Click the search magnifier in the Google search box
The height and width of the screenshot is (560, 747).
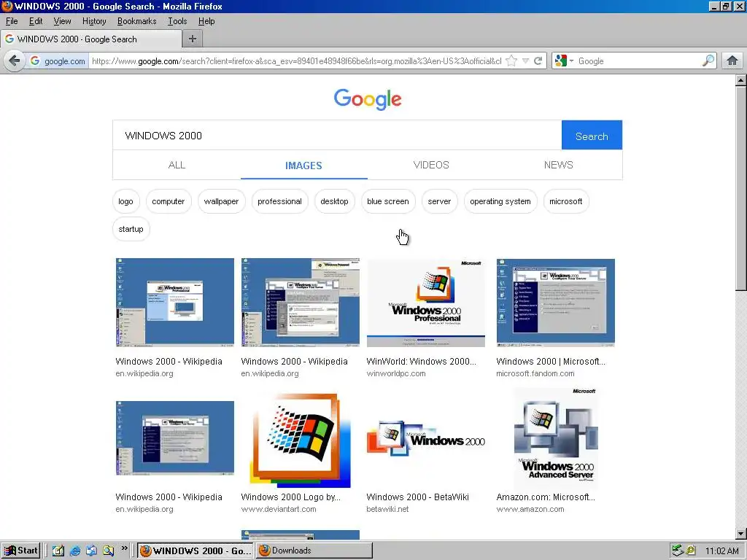(x=708, y=61)
